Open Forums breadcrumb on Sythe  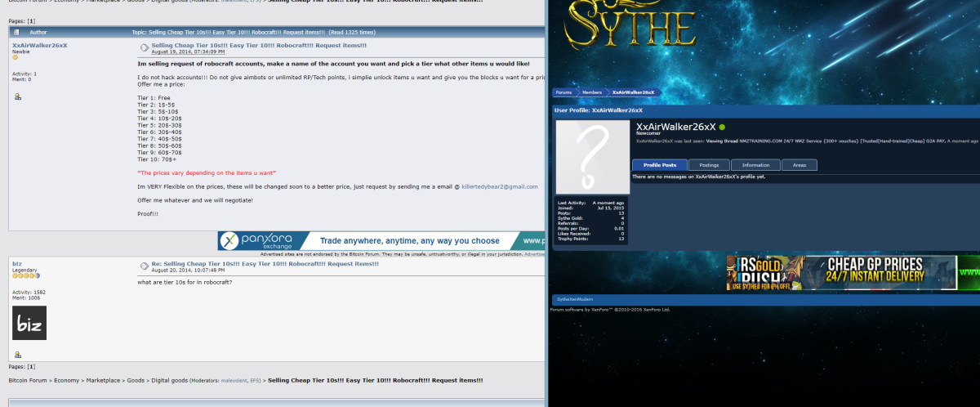[564, 92]
